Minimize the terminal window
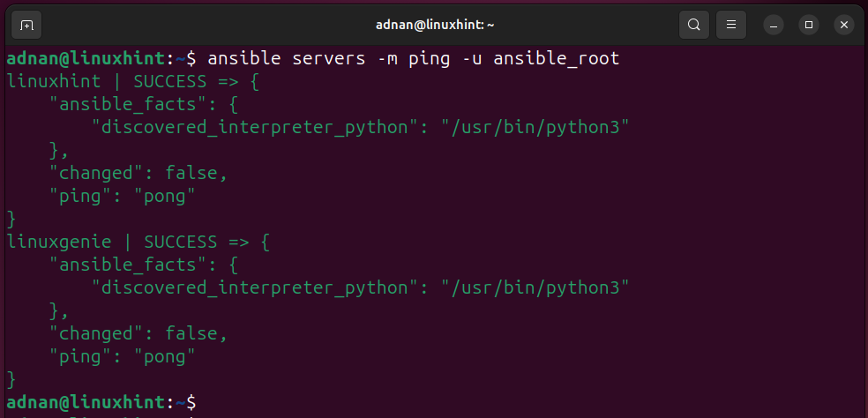Viewport: 868px width, 418px height. pos(774,25)
